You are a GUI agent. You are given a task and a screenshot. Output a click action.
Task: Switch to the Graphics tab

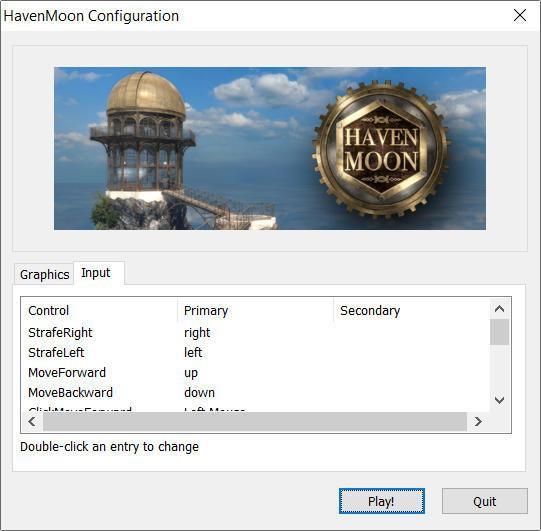(44, 274)
